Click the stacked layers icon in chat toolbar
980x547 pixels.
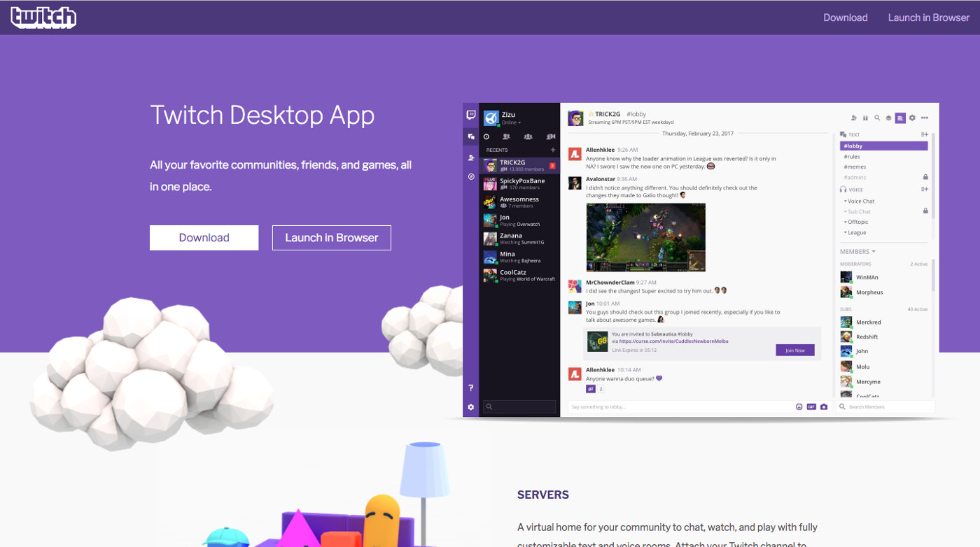(888, 118)
